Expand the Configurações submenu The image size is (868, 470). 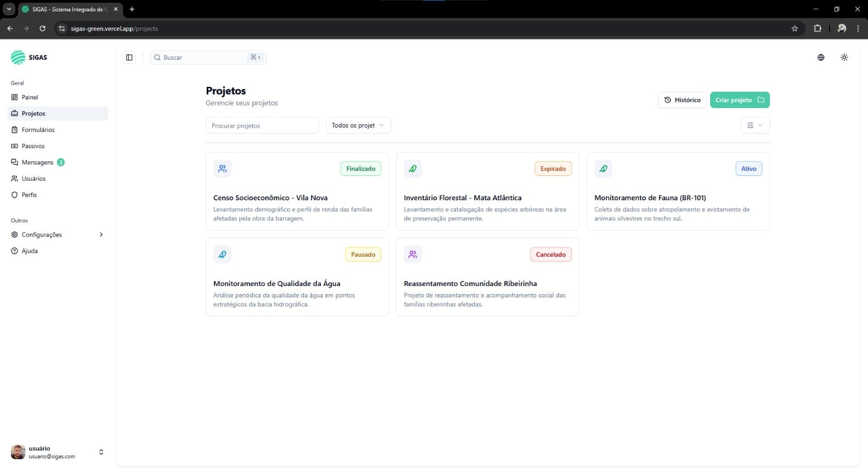pyautogui.click(x=101, y=234)
